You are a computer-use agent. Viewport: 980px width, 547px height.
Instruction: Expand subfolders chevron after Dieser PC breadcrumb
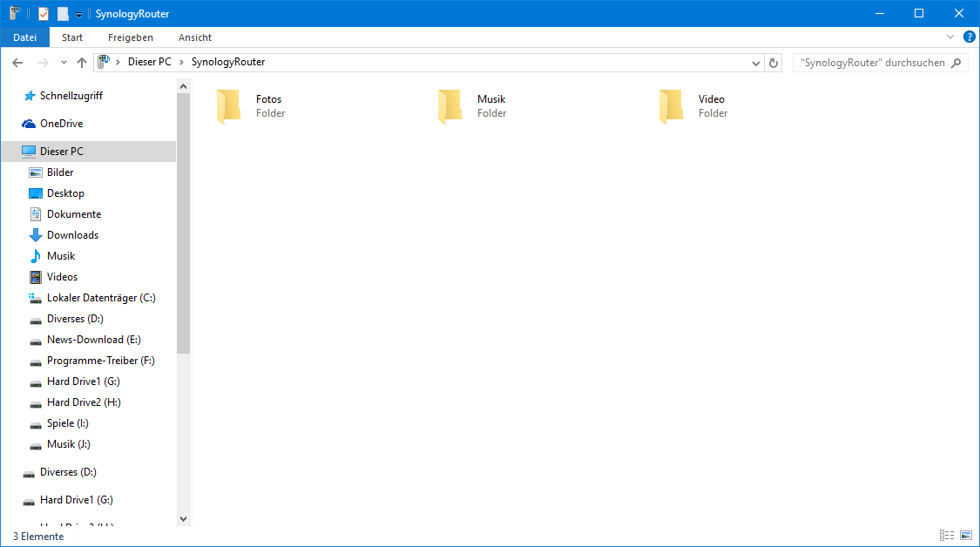click(x=181, y=63)
